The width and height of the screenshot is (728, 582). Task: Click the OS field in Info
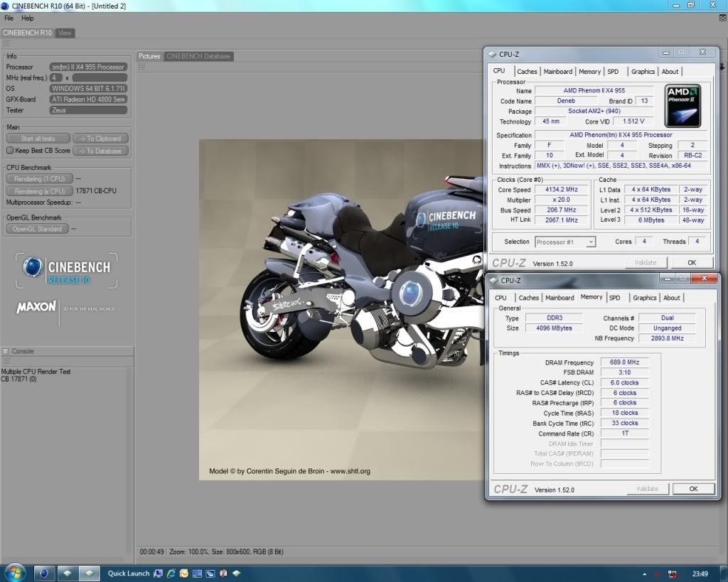88,88
